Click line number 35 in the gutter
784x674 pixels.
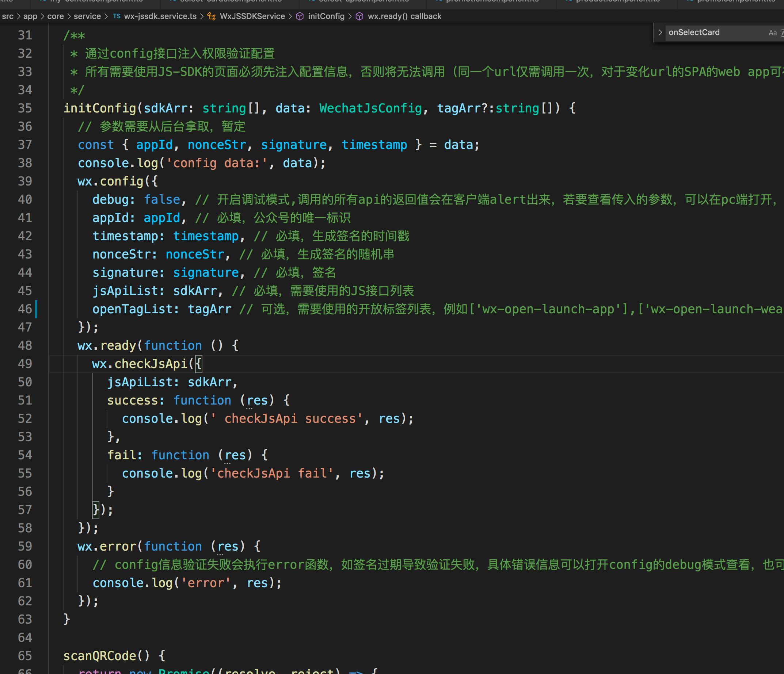(x=25, y=108)
